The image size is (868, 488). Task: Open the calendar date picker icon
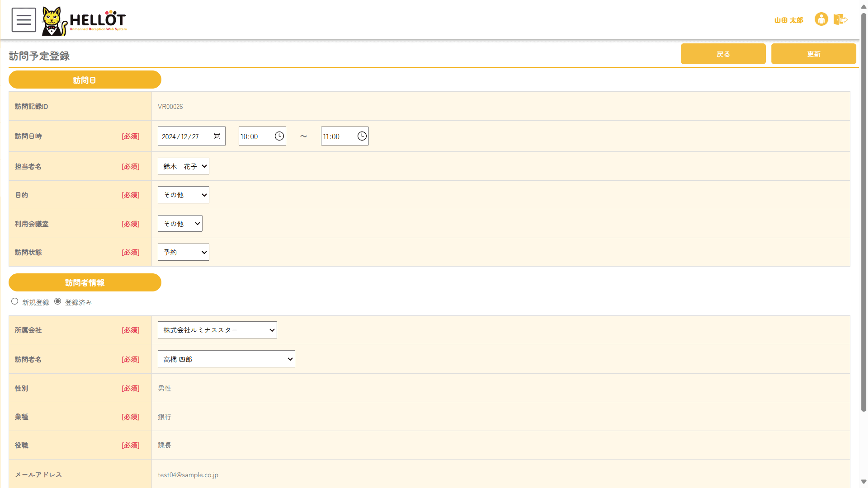pyautogui.click(x=217, y=136)
